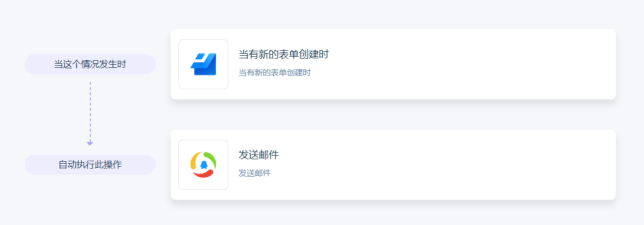
Task: Click the gray subtitle 发送邮件
Action: [254, 173]
